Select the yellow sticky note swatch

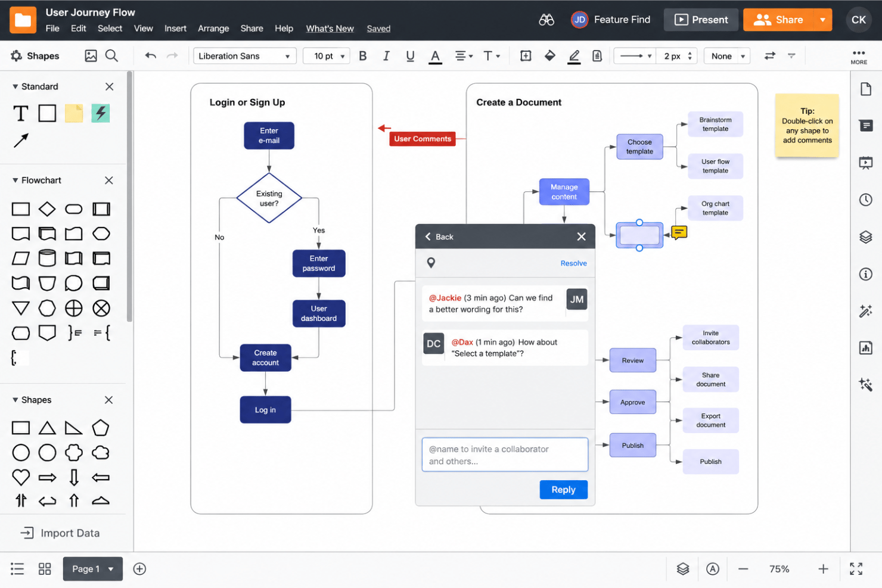click(74, 113)
